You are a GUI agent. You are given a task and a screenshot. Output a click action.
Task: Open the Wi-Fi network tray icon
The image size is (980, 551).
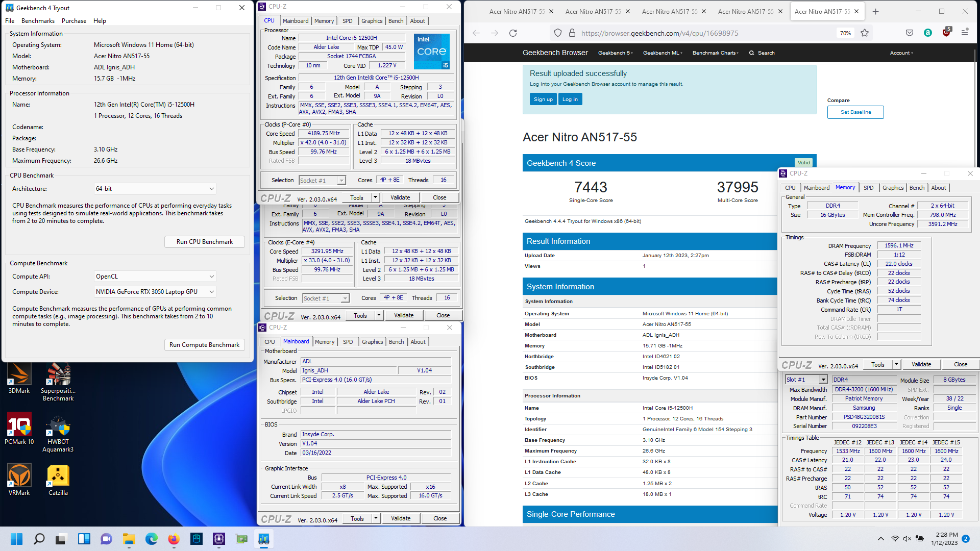pos(895,539)
